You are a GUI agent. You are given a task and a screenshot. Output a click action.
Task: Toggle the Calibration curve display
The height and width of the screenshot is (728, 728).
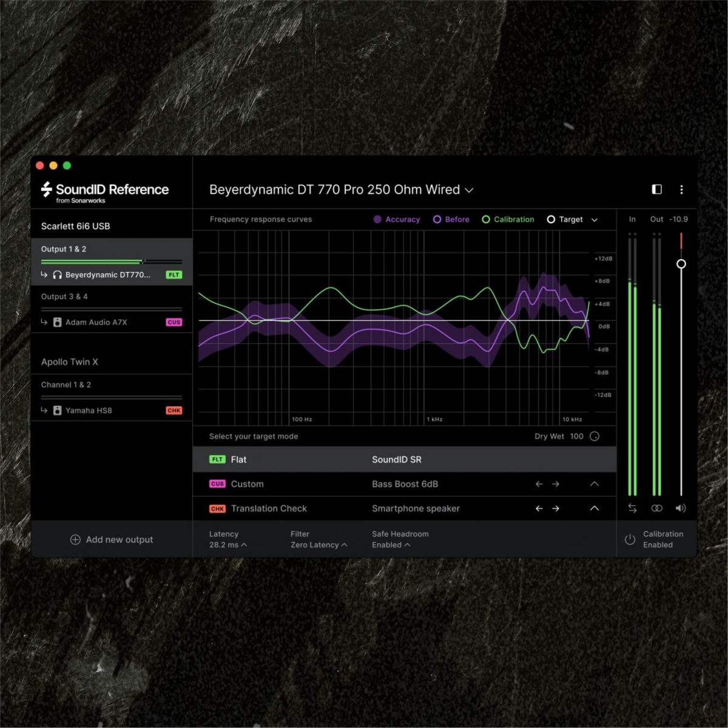tap(508, 219)
